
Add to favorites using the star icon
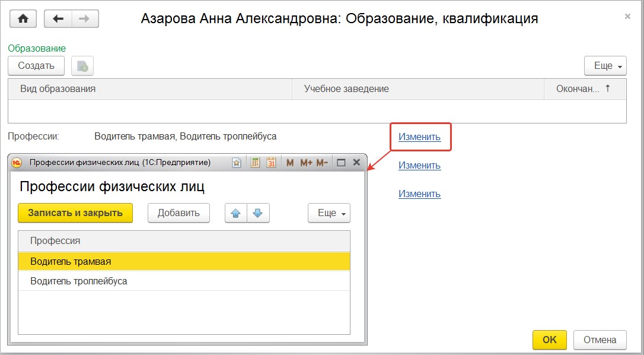pyautogui.click(x=237, y=163)
